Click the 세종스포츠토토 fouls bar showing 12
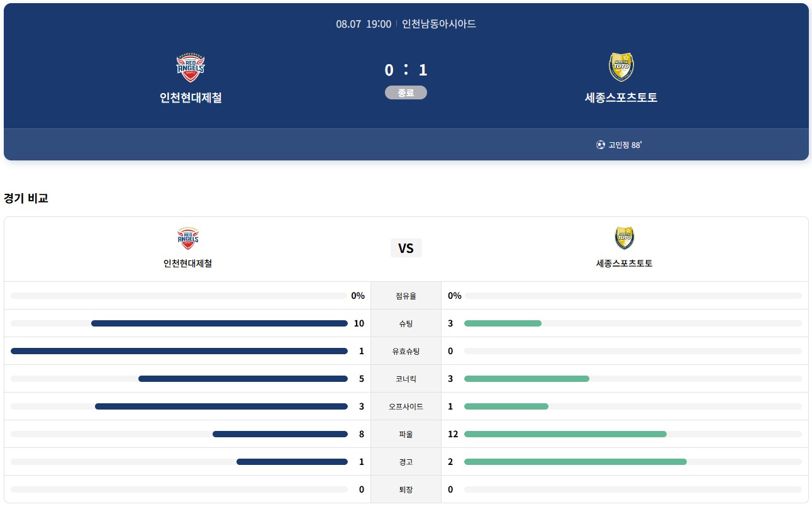The width and height of the screenshot is (812, 514). (x=565, y=434)
